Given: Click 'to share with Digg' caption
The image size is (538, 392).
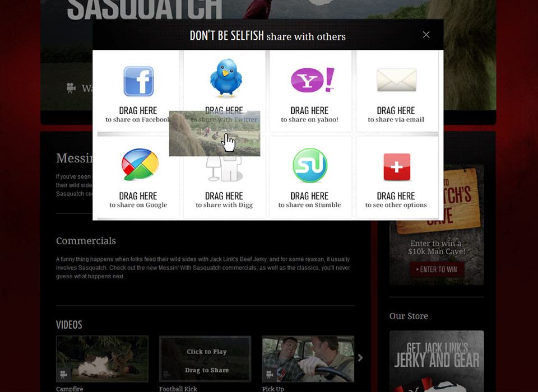Looking at the screenshot, I should coord(224,205).
